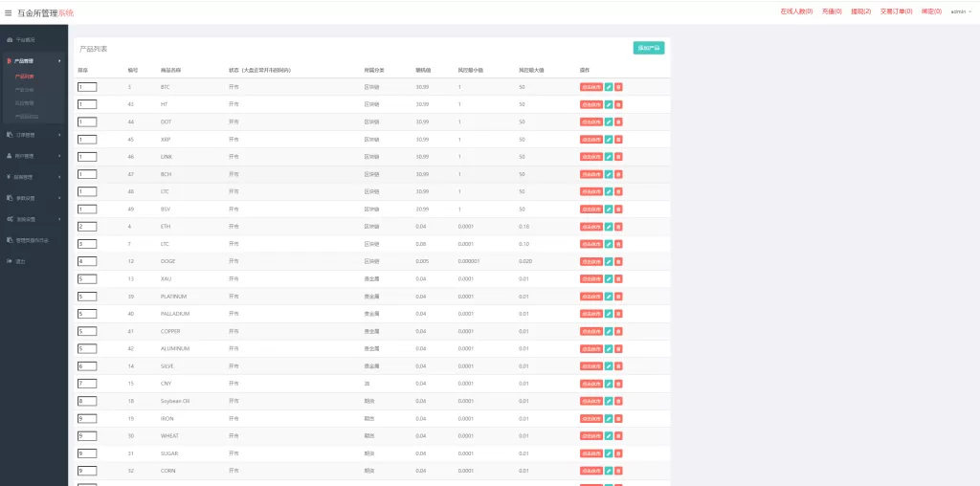980x486 pixels.
Task: Delete the CORN product row
Action: pos(618,471)
